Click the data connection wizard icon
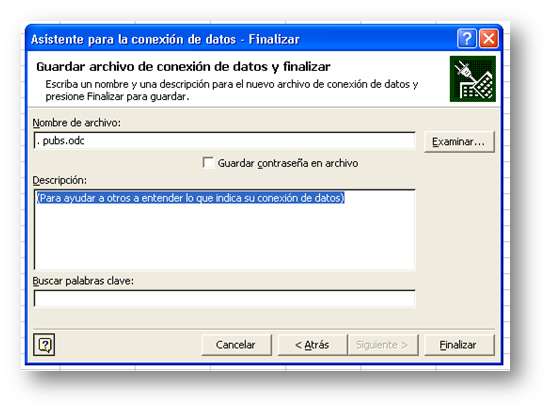 click(472, 79)
